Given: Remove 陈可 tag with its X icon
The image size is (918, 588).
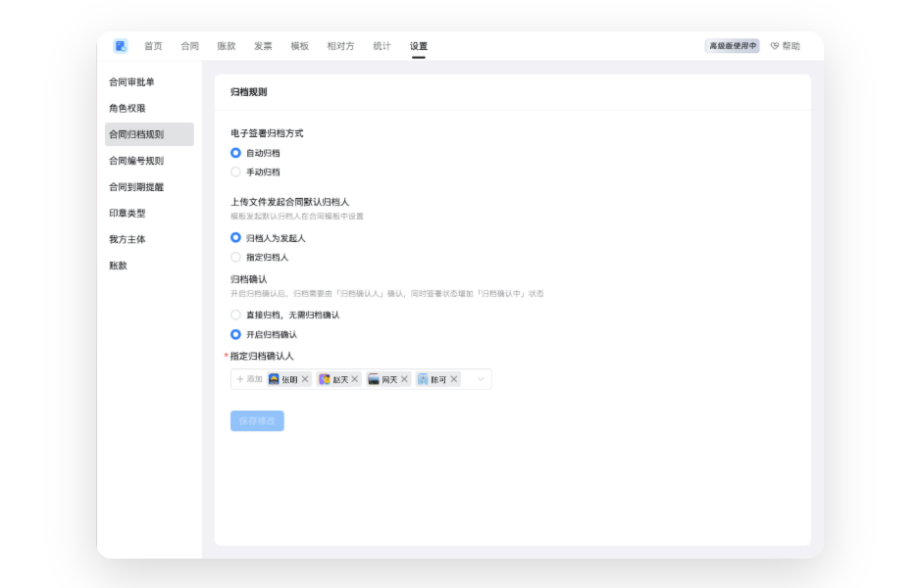Looking at the screenshot, I should click(454, 379).
